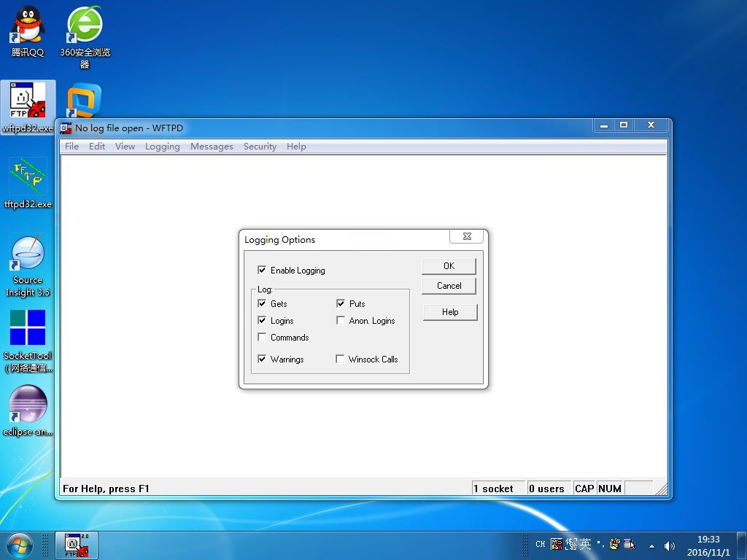Select the eclipse desktop shortcut icon
The height and width of the screenshot is (560, 747).
[28, 411]
